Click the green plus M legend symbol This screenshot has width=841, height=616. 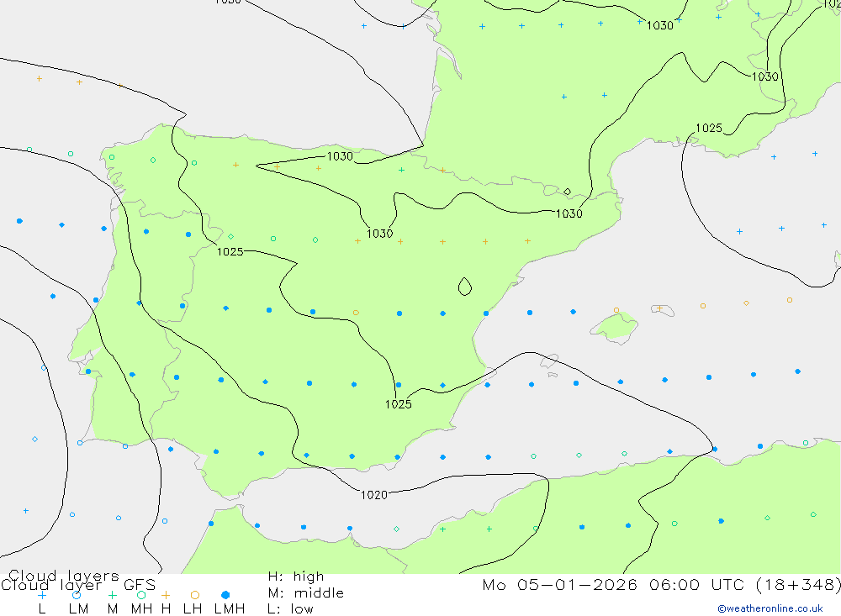(x=112, y=595)
